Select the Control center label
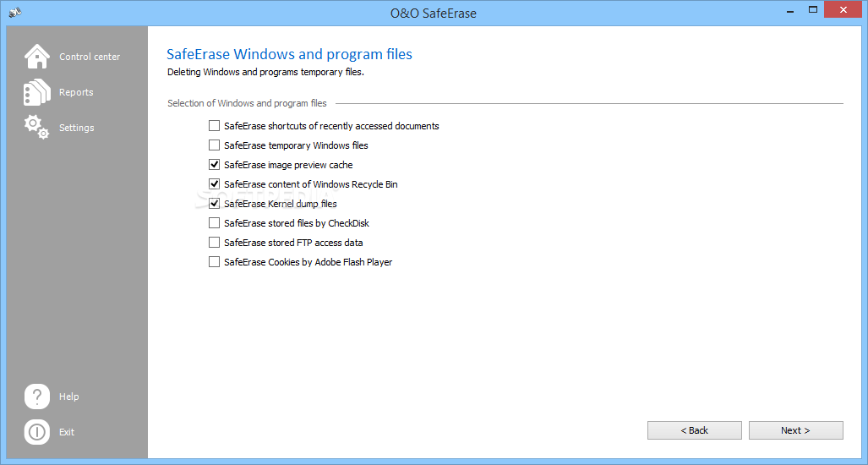This screenshot has height=465, width=868. coord(90,57)
